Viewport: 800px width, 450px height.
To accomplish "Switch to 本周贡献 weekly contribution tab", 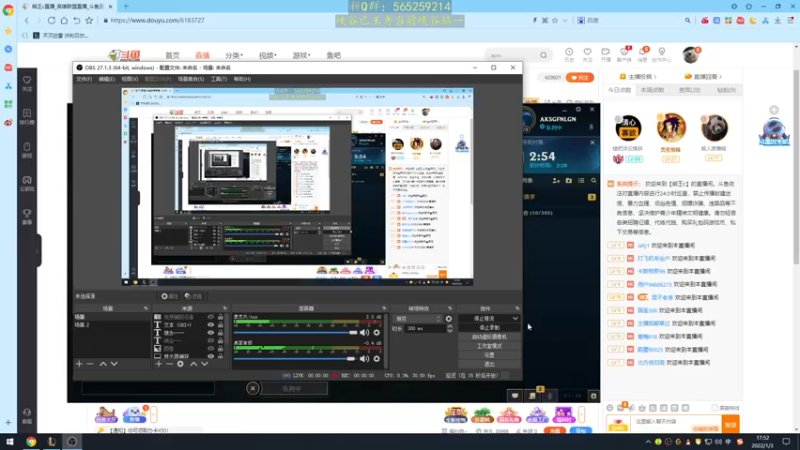I will pyautogui.click(x=652, y=90).
